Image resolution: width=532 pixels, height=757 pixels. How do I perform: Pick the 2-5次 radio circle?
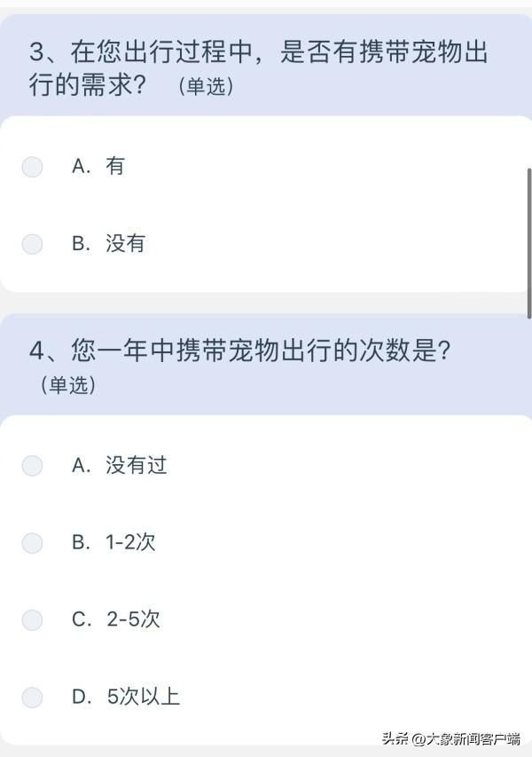[x=32, y=620]
